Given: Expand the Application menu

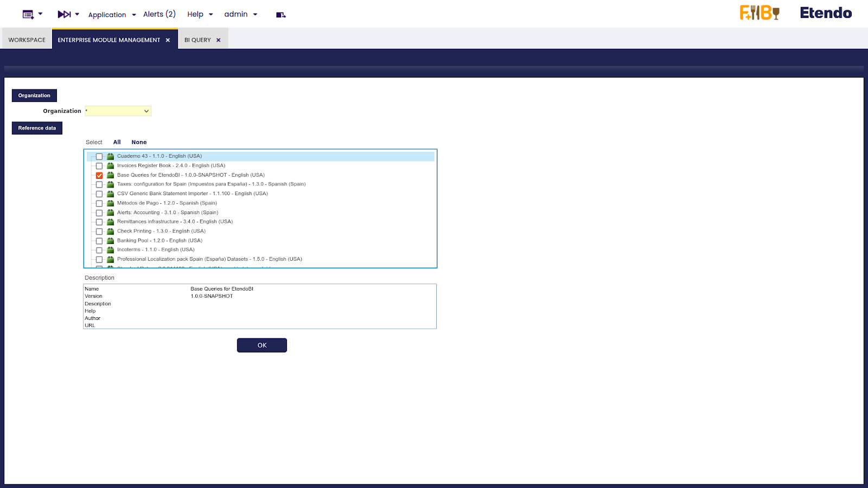Looking at the screenshot, I should click(112, 15).
